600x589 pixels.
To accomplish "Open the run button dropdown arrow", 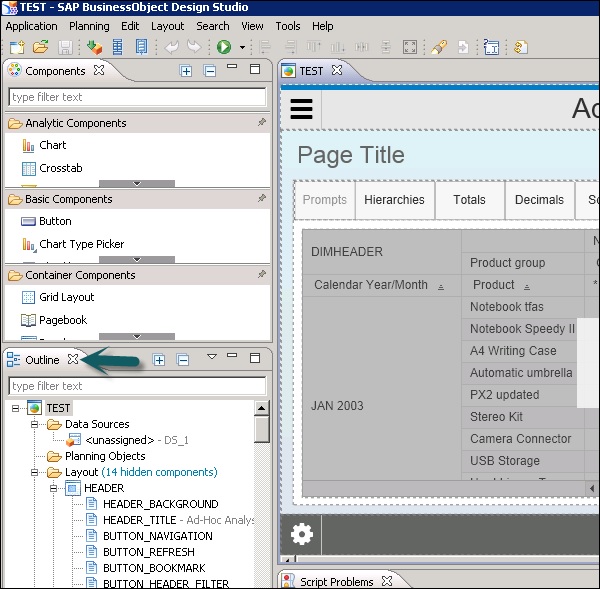I will (x=242, y=48).
